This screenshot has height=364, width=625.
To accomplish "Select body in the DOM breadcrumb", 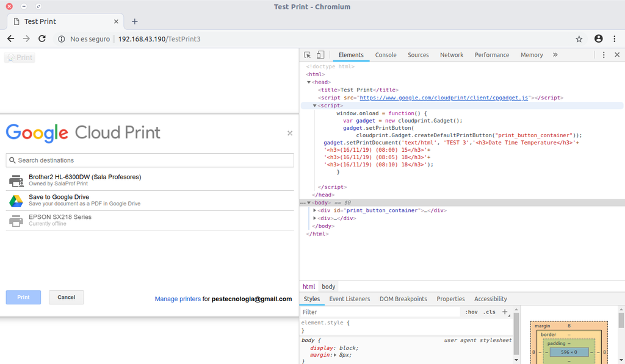I will click(328, 287).
